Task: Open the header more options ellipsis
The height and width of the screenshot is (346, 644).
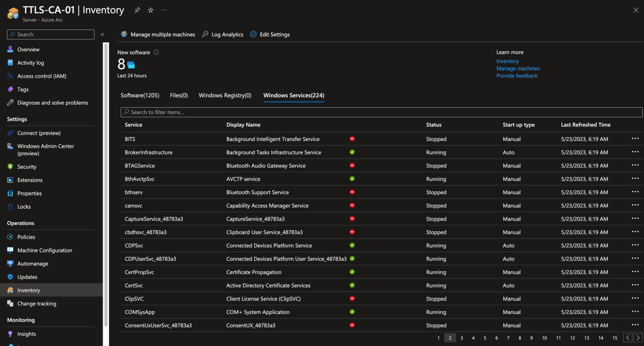Action: tap(164, 10)
